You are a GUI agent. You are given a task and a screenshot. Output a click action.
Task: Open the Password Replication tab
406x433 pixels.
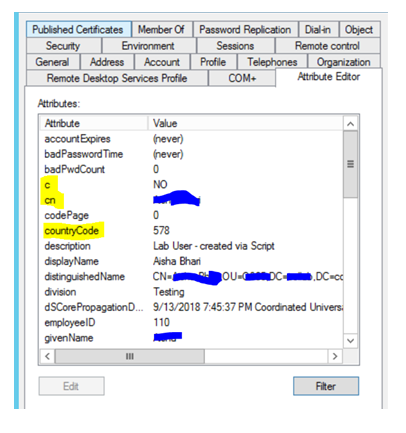pos(245,29)
